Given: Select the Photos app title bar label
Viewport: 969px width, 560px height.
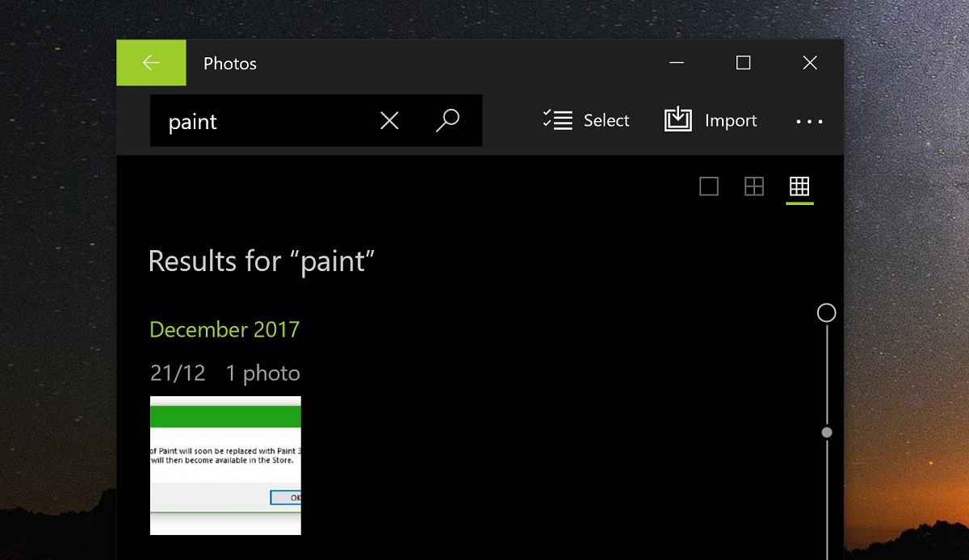Looking at the screenshot, I should click(229, 63).
